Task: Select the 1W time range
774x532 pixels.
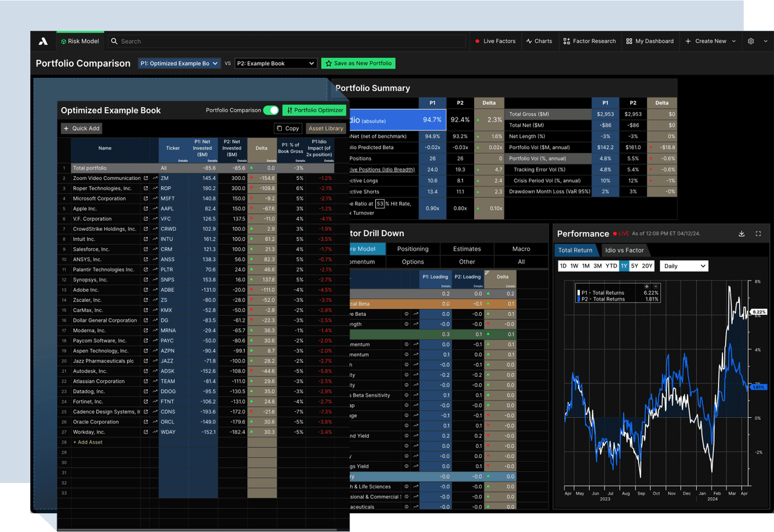Action: click(575, 266)
